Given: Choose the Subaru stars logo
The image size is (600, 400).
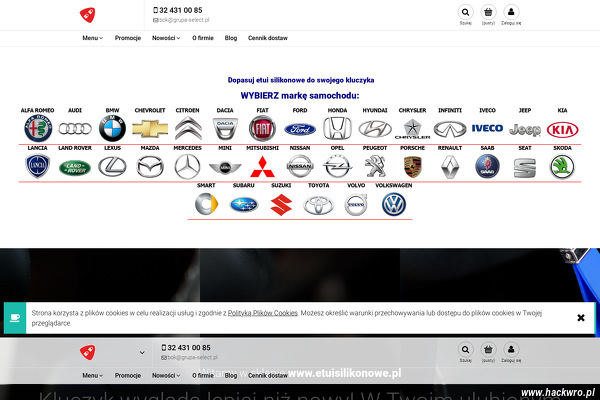Looking at the screenshot, I should click(x=244, y=205).
